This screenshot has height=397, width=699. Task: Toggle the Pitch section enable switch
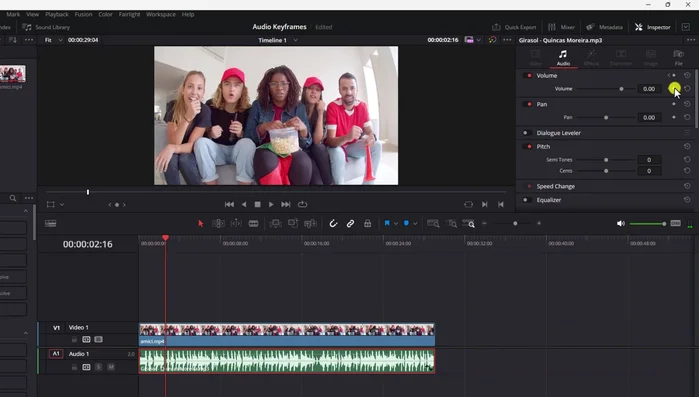point(528,147)
